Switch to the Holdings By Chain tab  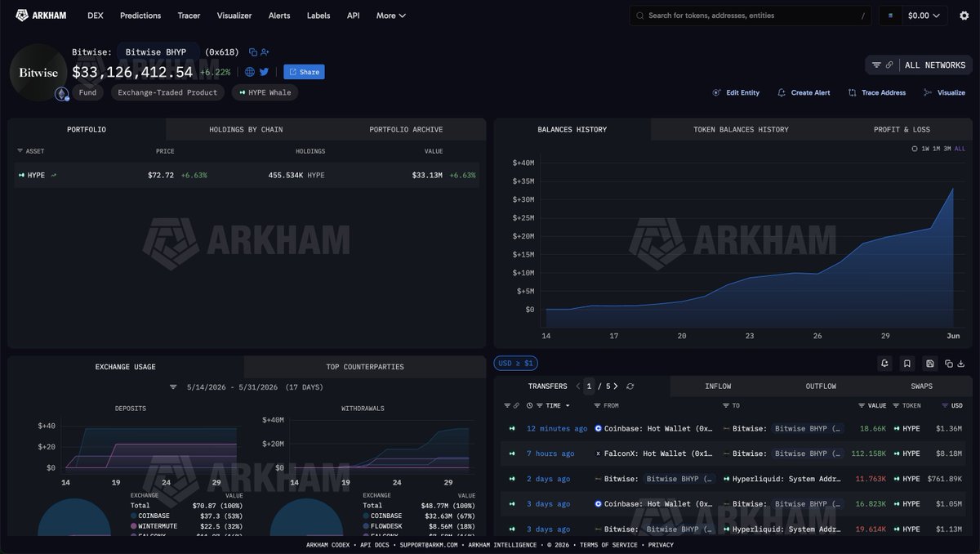click(x=246, y=129)
